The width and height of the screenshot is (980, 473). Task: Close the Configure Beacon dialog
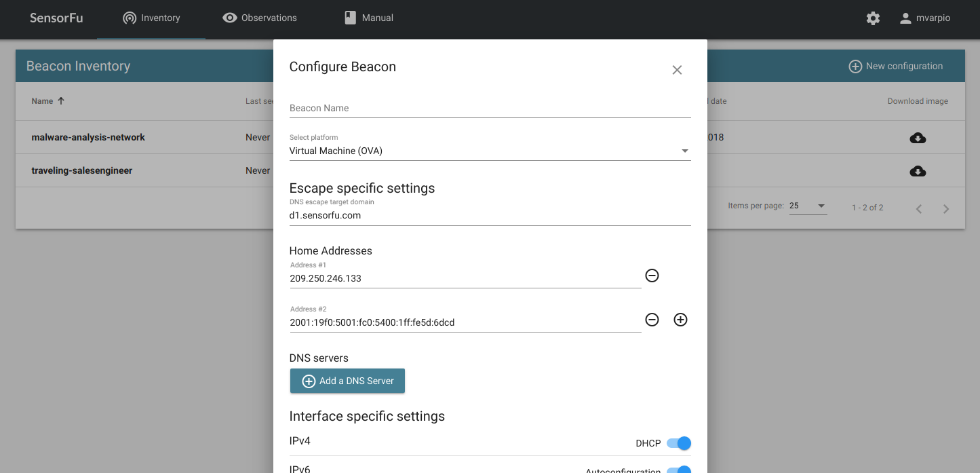(677, 70)
